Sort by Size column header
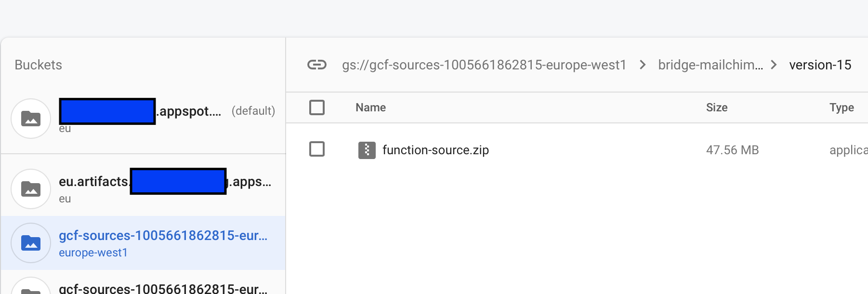Image resolution: width=868 pixels, height=294 pixels. [717, 107]
